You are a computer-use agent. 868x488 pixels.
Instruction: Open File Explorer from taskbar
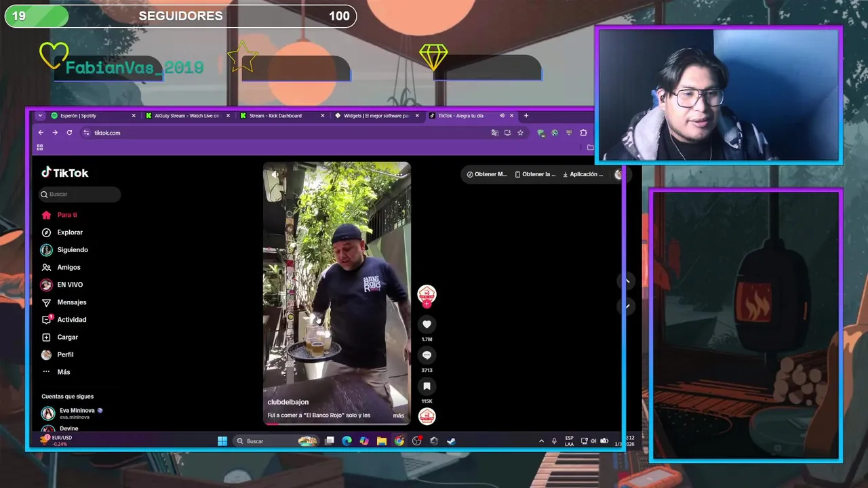click(x=382, y=441)
